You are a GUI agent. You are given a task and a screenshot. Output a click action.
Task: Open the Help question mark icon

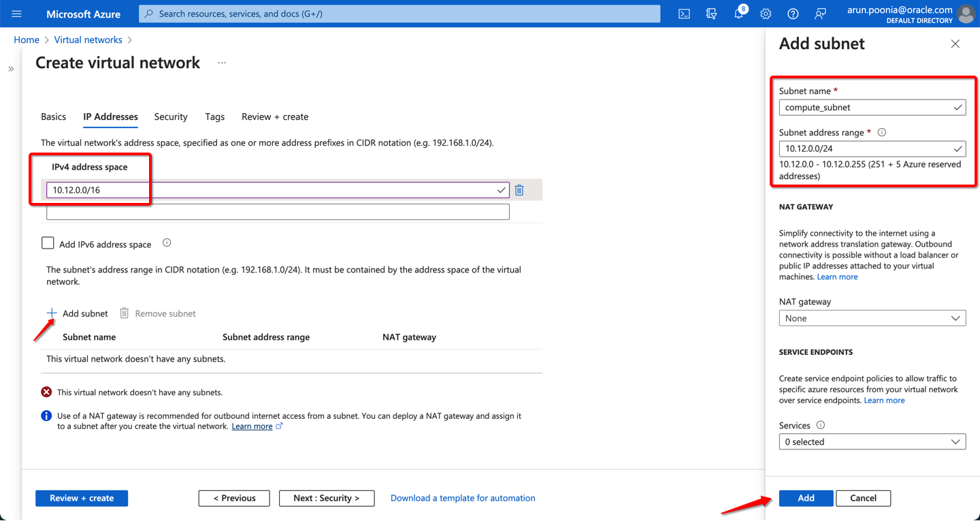793,14
